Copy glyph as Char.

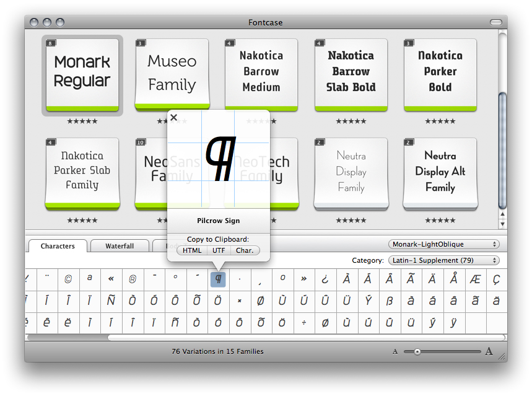pos(245,250)
